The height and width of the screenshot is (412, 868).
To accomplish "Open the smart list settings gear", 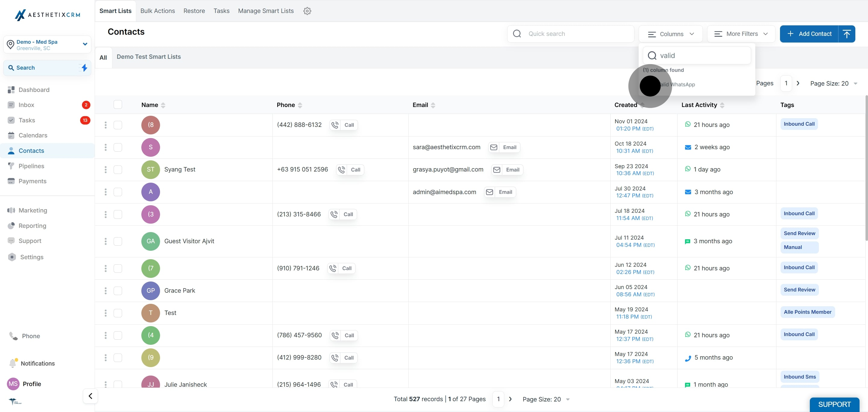I will [307, 11].
